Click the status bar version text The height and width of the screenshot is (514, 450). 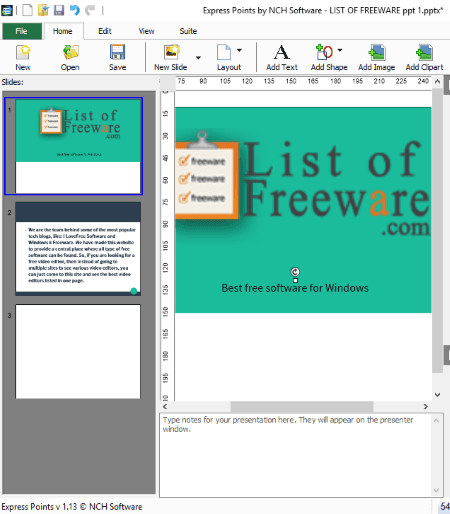coord(72,507)
